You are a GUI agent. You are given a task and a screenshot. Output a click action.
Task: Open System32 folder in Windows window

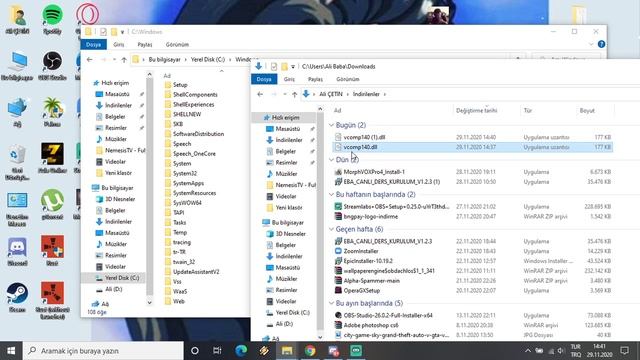click(x=184, y=173)
